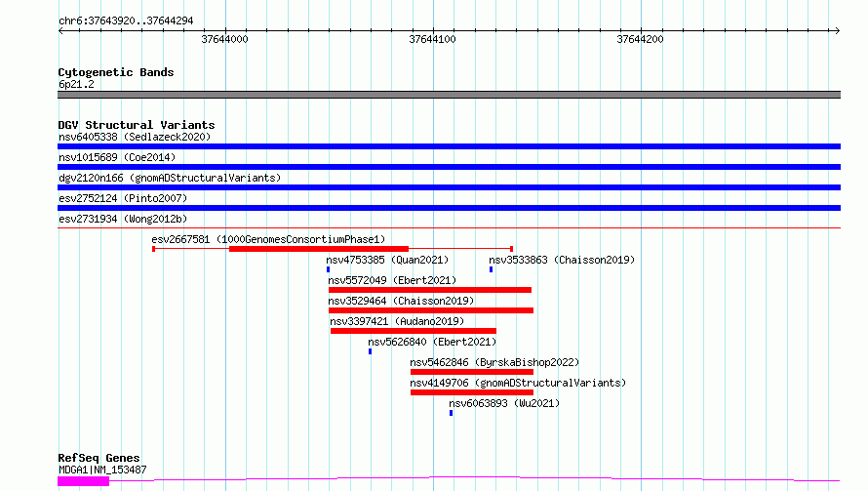Viewport: 868px width, 491px height.
Task: Open the nsv5626840 (Ebert2021) label
Action: tap(432, 342)
